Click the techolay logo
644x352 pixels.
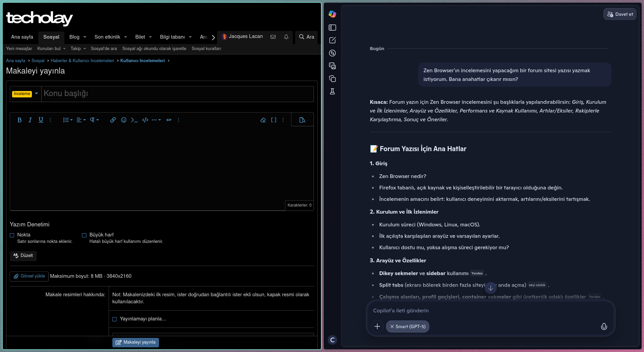[x=39, y=18]
